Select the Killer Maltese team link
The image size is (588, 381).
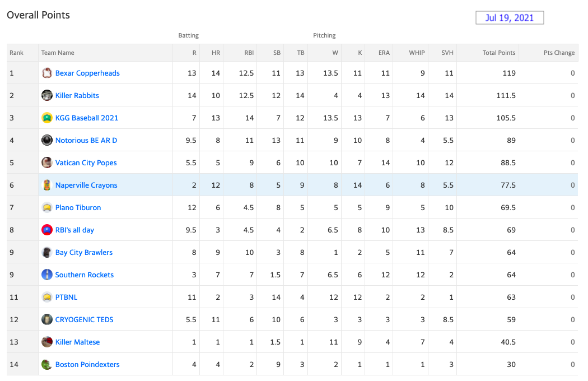tap(77, 342)
